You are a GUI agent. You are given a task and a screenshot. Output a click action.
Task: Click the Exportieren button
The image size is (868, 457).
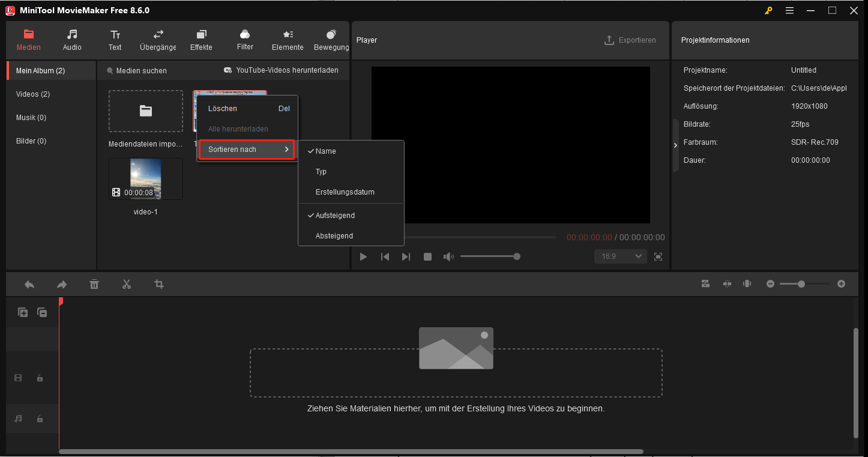click(630, 40)
